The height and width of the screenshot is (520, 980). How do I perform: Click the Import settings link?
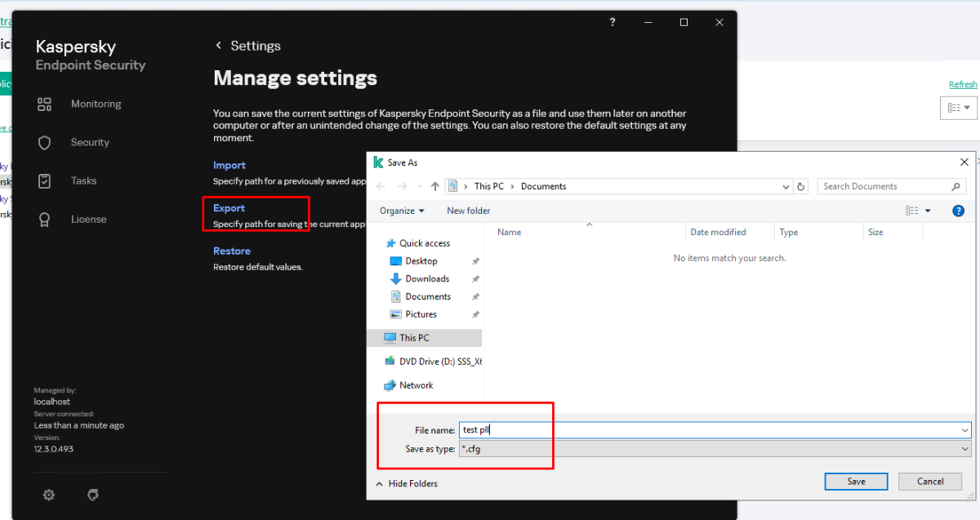pyautogui.click(x=229, y=165)
